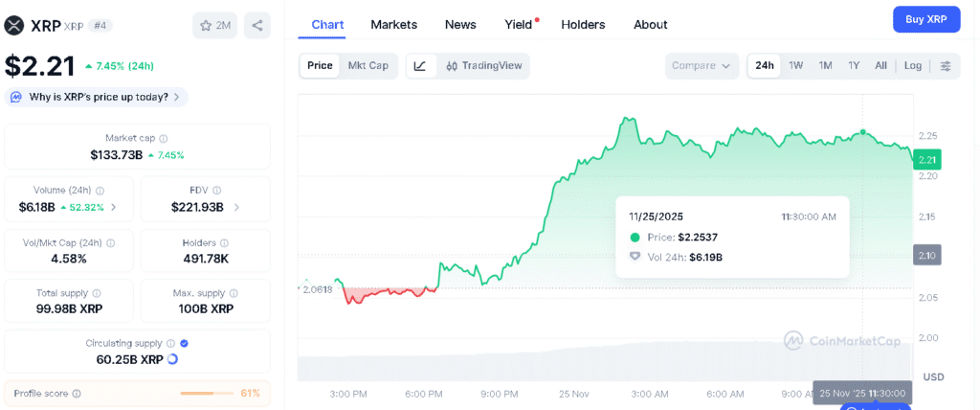The image size is (980, 410).
Task: Click the 99.98B XRP total supply value
Action: (x=69, y=308)
